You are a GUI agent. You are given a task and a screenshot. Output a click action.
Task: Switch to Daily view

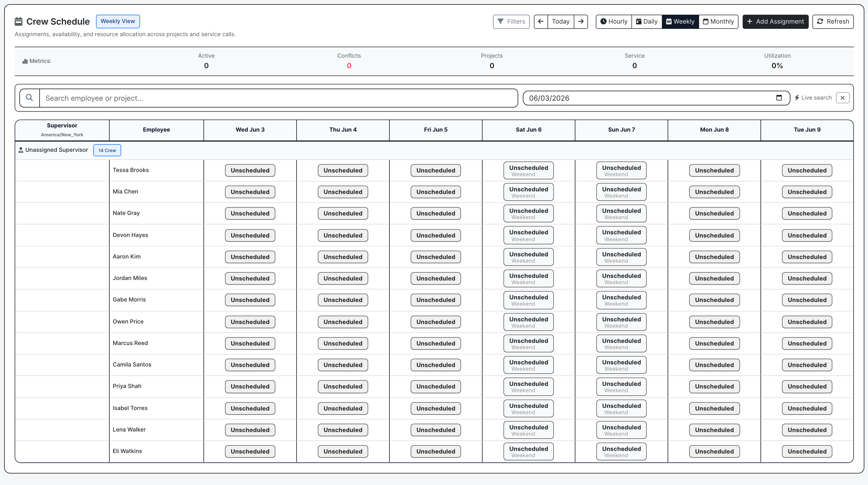point(647,21)
